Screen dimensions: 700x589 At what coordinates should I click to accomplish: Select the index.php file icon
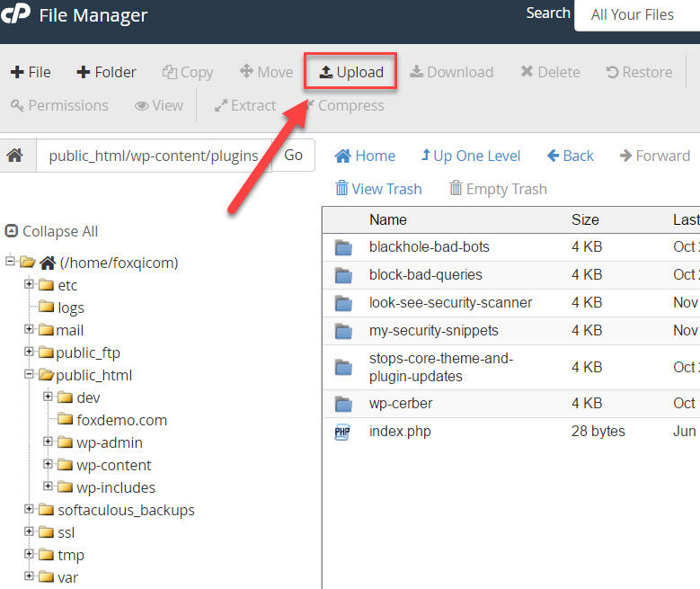click(x=343, y=432)
